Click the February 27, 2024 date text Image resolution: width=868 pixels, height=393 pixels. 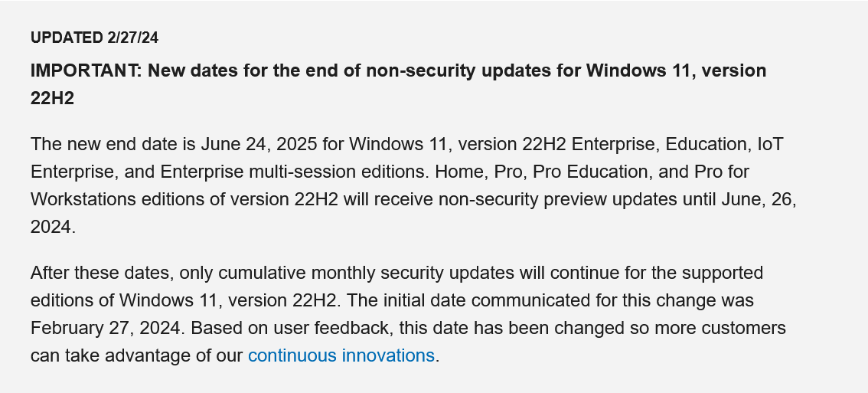(106, 328)
